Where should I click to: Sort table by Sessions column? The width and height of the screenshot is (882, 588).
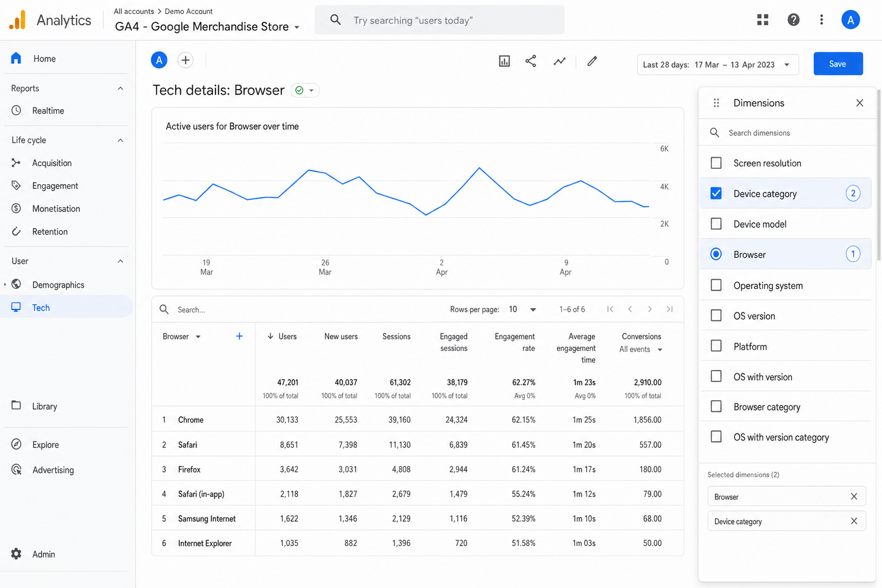tap(396, 336)
